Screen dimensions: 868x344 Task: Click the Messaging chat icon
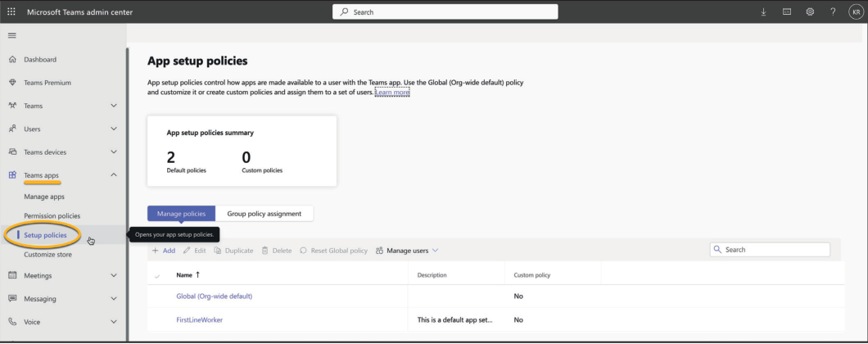point(13,299)
